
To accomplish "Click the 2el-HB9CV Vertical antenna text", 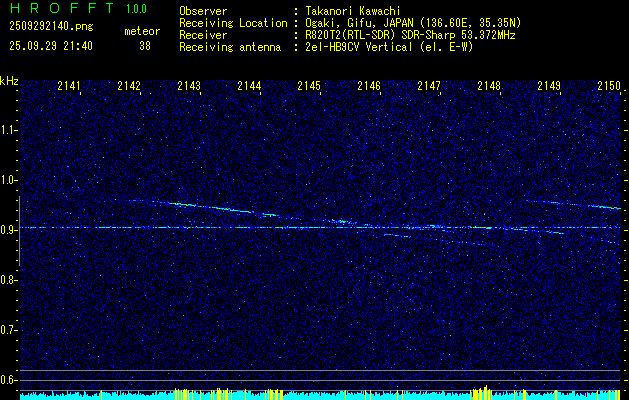I will [x=389, y=47].
